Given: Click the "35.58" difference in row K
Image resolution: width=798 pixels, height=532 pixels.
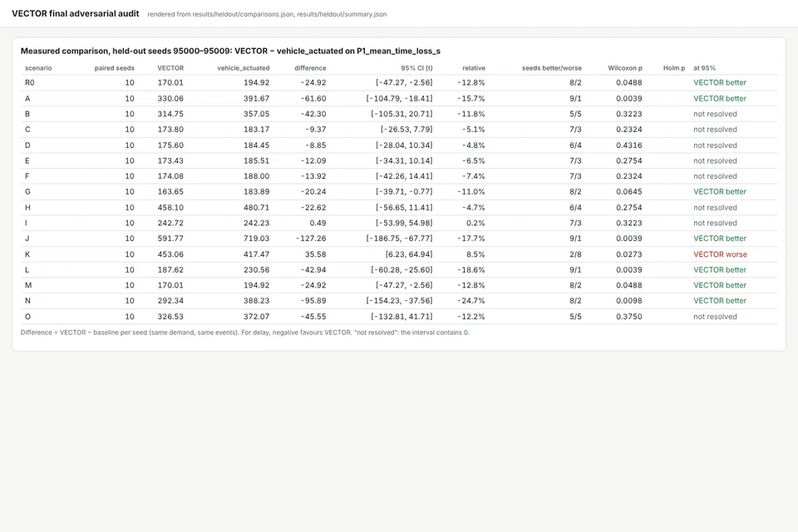Looking at the screenshot, I should [x=315, y=254].
